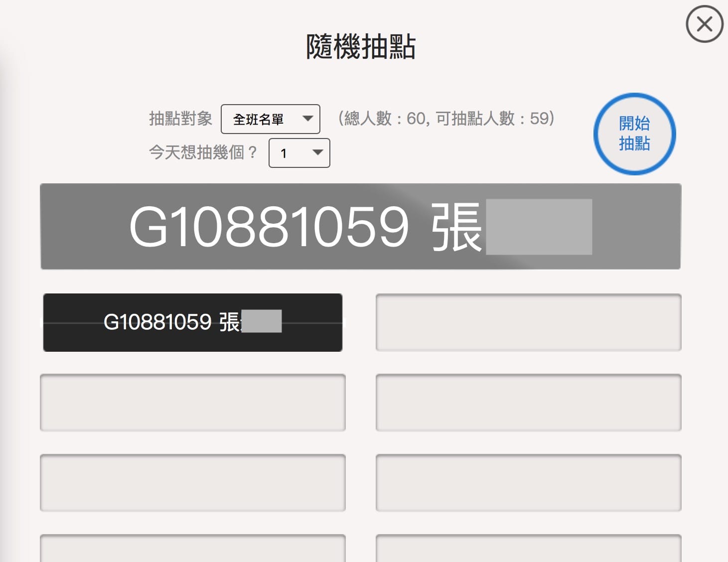Expand the draw count dropdown showing 1
Image resolution: width=728 pixels, height=562 pixels.
[298, 153]
